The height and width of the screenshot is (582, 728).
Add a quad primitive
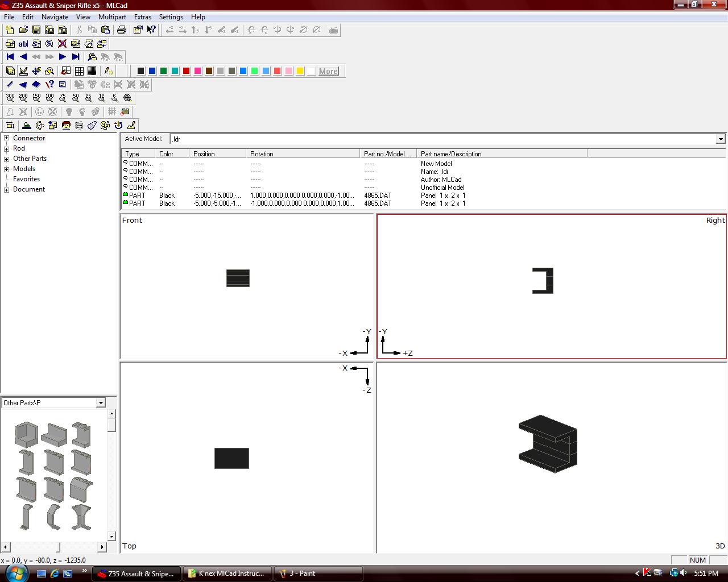(x=36, y=84)
